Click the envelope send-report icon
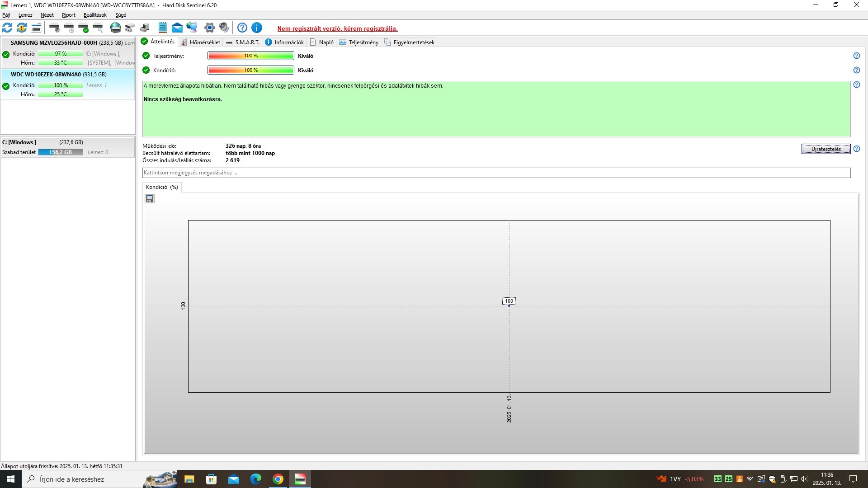868x488 pixels. 177,28
